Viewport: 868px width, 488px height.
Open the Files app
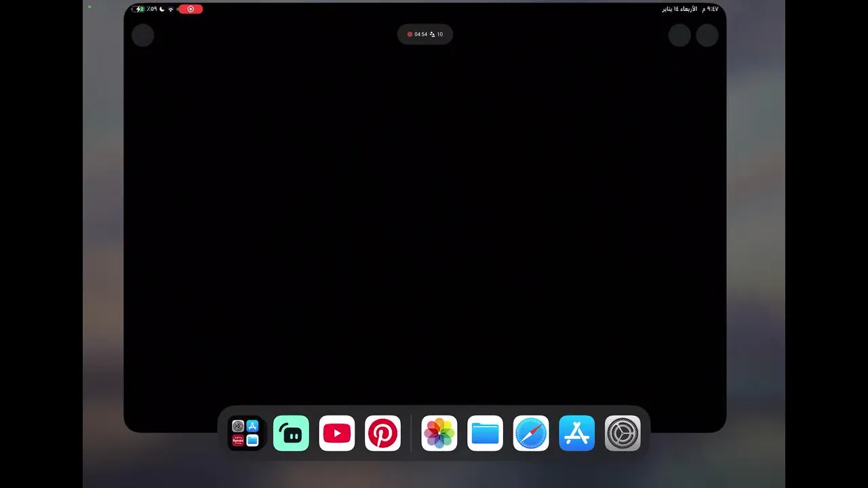tap(485, 433)
